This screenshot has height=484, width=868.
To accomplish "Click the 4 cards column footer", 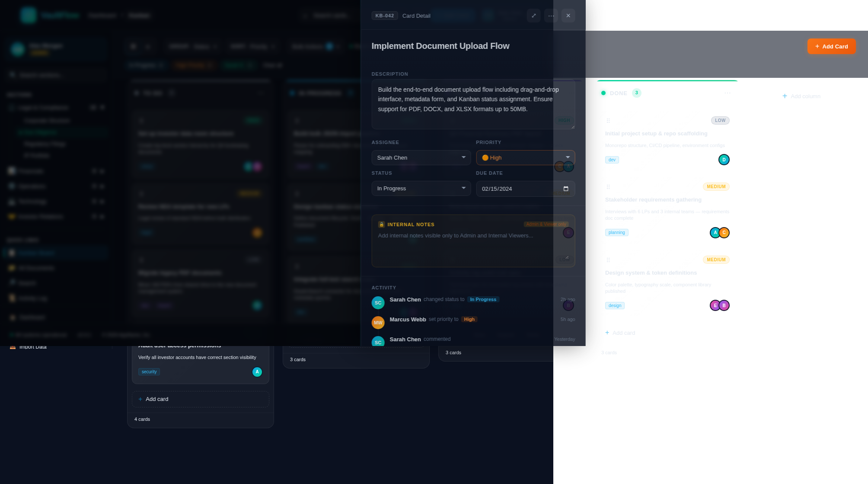I will click(142, 419).
